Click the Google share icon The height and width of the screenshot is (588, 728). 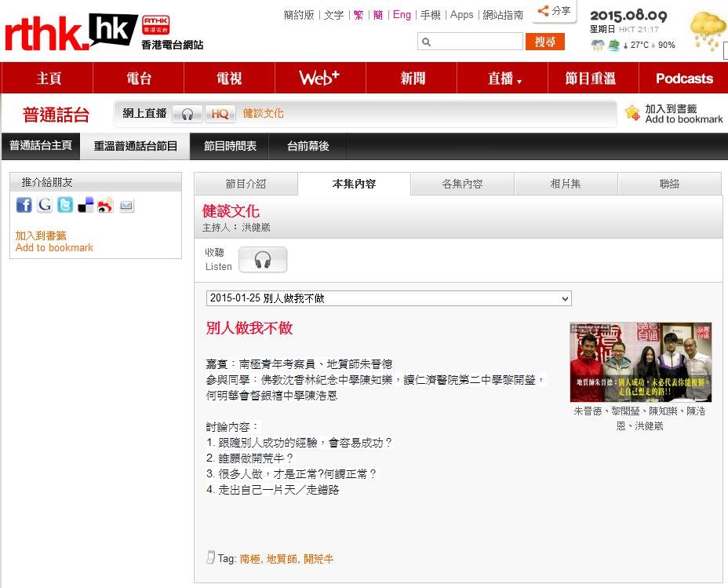45,206
